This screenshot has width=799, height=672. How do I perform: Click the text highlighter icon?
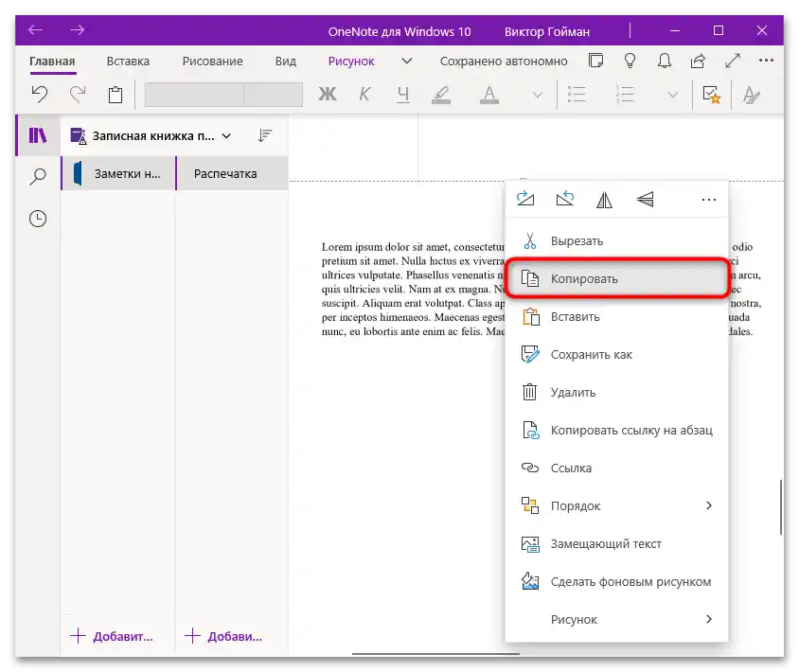click(x=441, y=95)
